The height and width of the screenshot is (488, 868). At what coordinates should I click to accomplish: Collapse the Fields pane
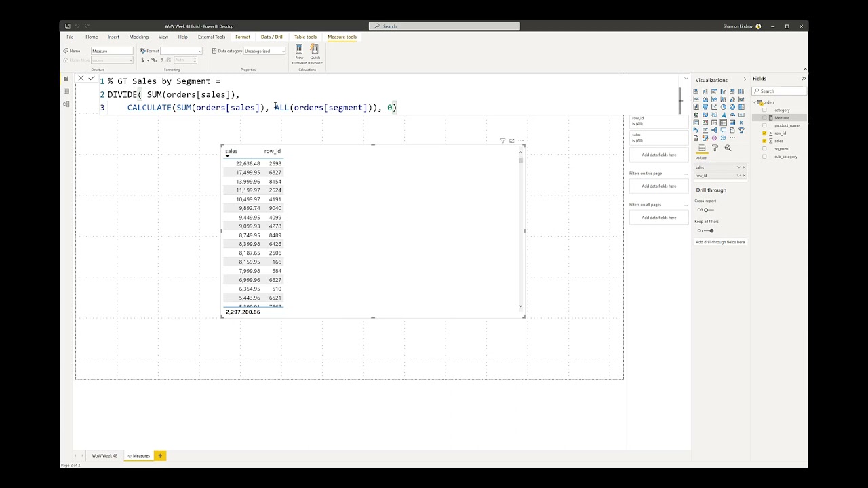[804, 79]
